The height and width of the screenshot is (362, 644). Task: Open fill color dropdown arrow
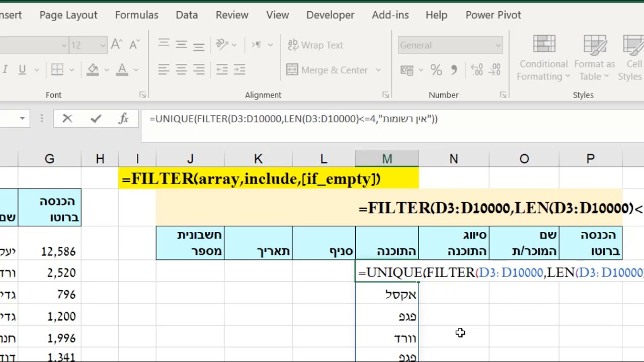click(x=106, y=70)
